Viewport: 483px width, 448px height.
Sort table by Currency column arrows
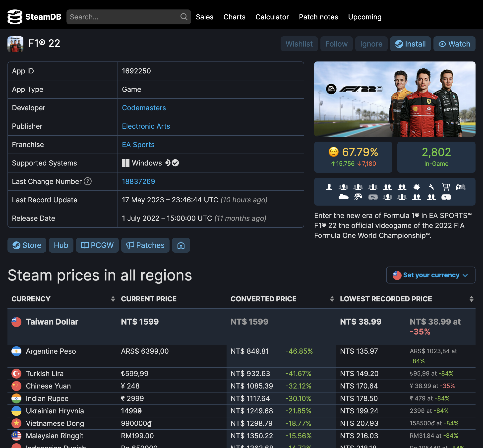coord(113,299)
